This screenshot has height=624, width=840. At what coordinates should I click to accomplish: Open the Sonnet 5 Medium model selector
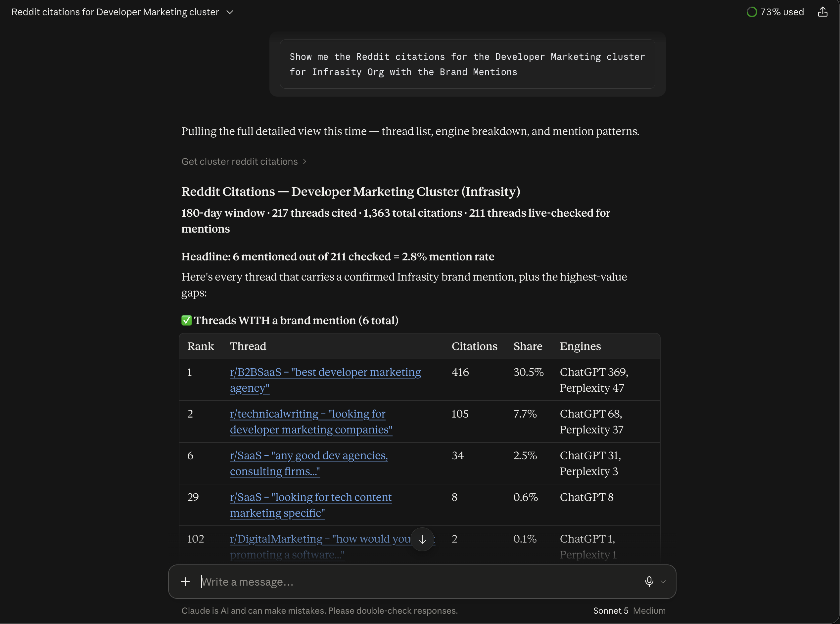(x=629, y=611)
